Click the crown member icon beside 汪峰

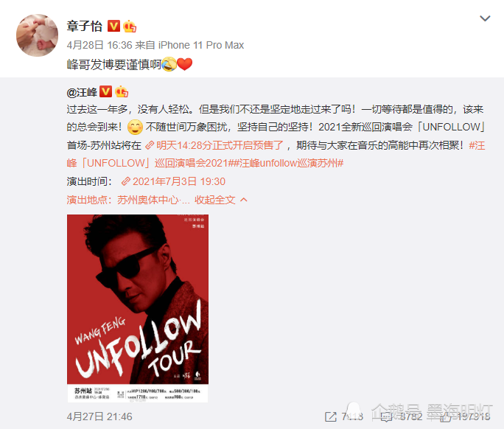122,92
